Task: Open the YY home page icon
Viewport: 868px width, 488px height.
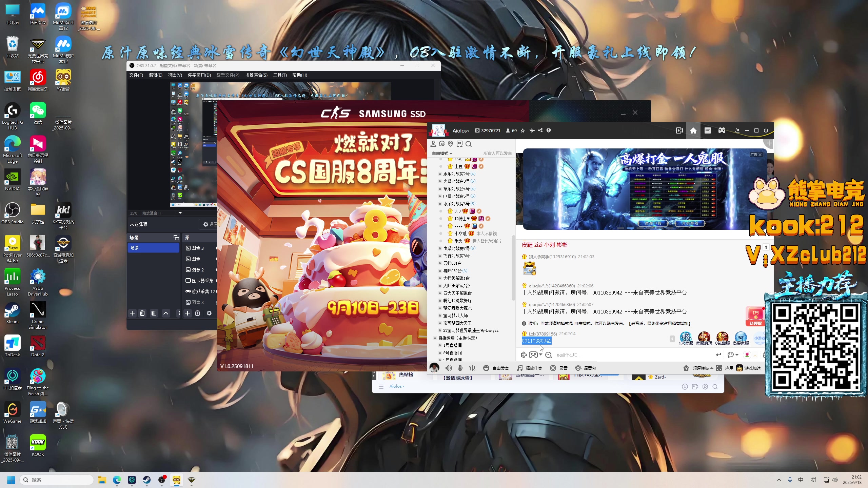Action: tap(693, 130)
